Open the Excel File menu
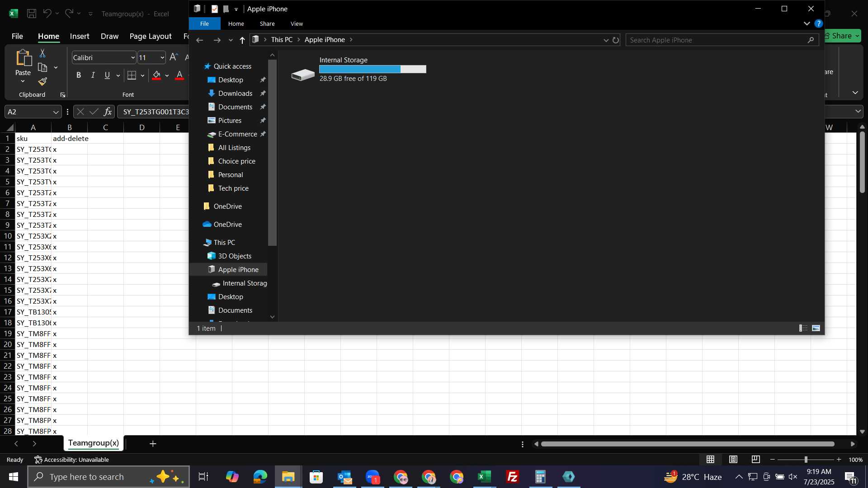 [17, 36]
